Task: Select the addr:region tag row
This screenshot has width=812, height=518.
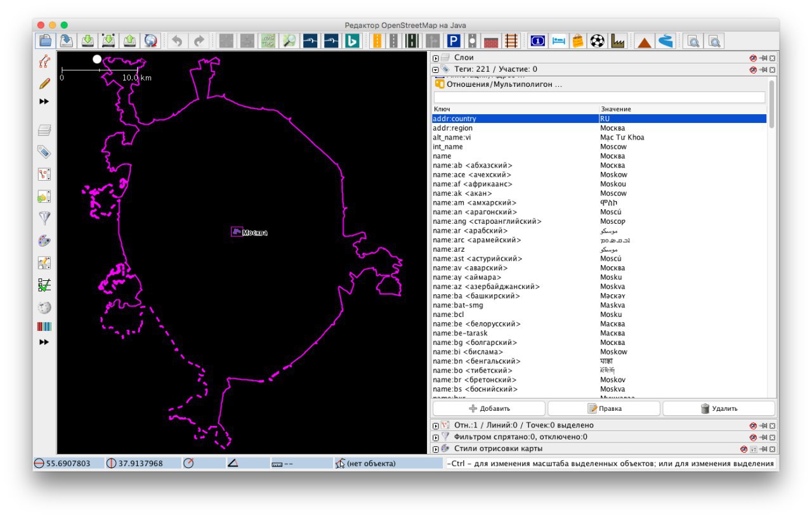Action: coord(599,128)
